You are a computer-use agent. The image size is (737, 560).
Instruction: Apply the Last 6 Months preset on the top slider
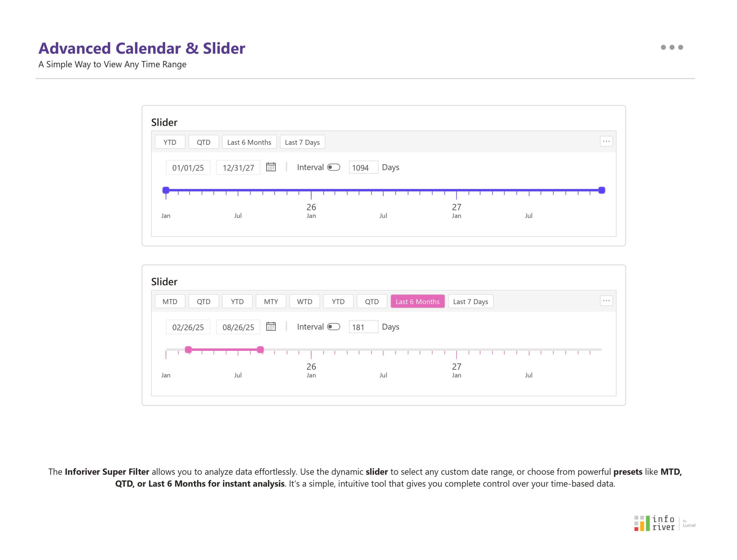tap(249, 142)
